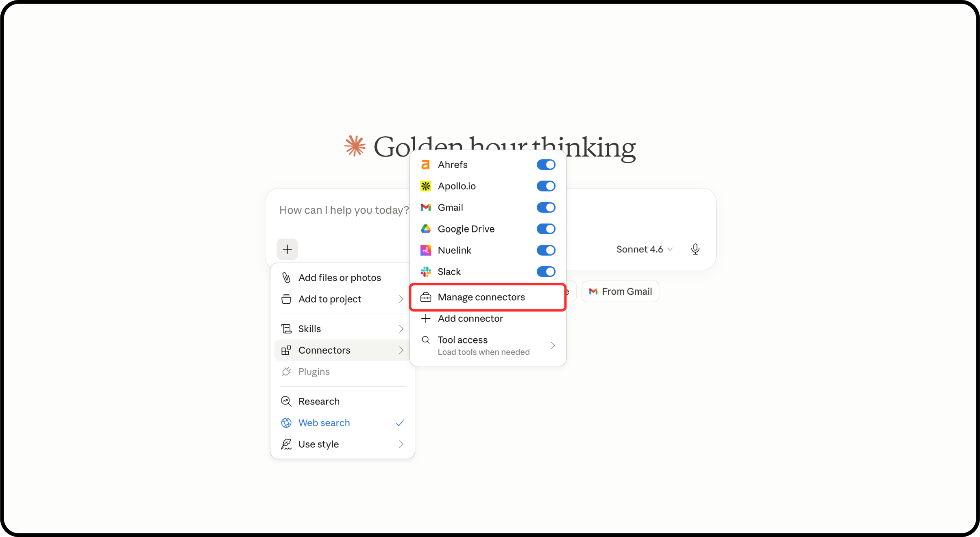Click the Nuelink connector icon

tap(425, 250)
